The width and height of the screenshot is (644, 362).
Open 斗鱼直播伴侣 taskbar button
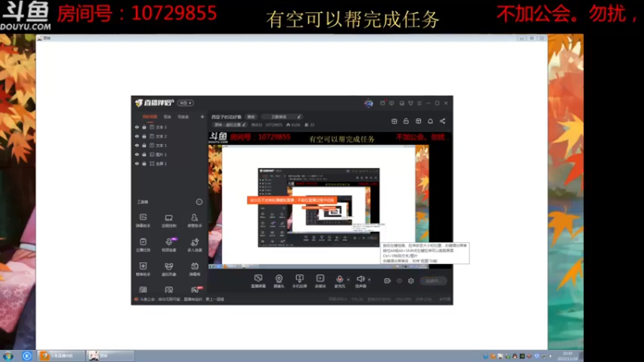[61, 356]
